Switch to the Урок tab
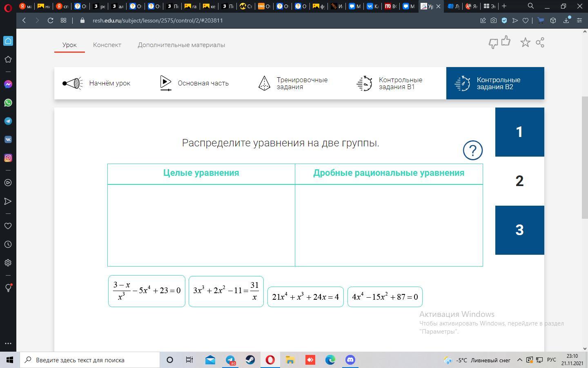 click(x=69, y=45)
